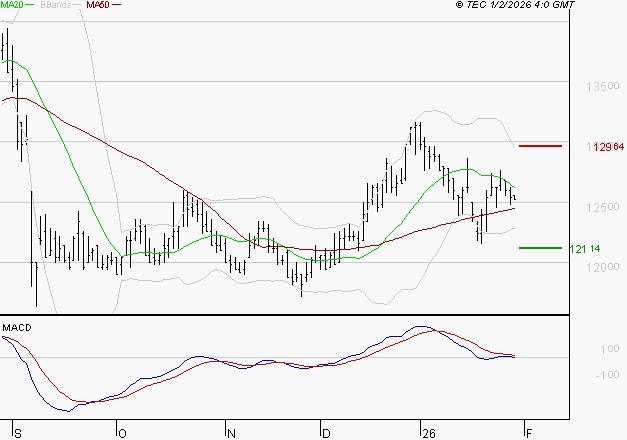
Task: Click the 12000 price axis label
Action: click(603, 267)
